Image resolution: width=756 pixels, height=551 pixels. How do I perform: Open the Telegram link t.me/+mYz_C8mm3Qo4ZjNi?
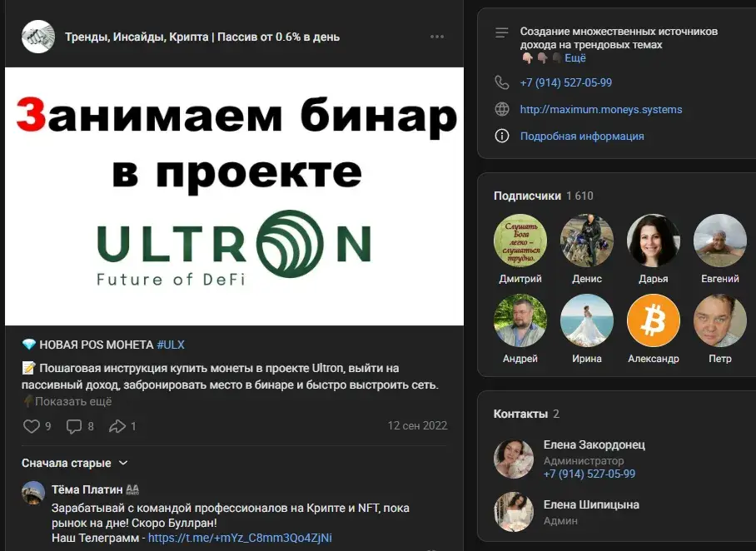(x=240, y=538)
